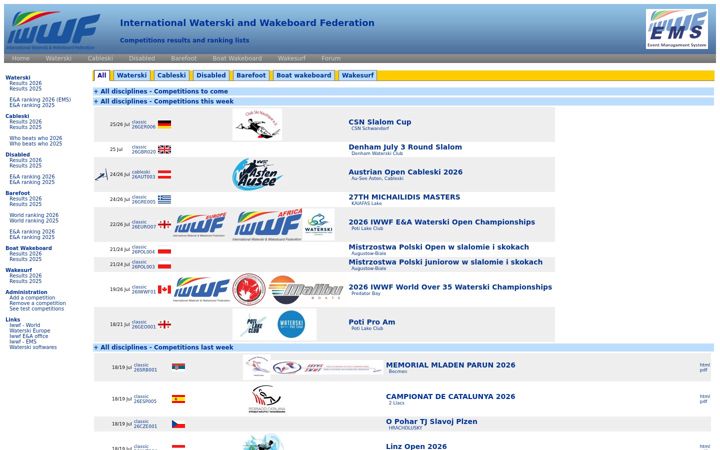This screenshot has width=720, height=450.
Task: Click the Canadian flag for World Over 35 Championships
Action: coord(164,289)
